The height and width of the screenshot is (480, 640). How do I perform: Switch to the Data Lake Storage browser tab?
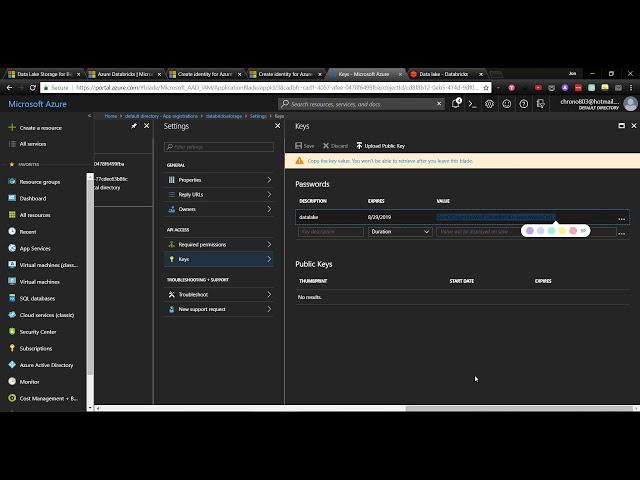pyautogui.click(x=44, y=74)
